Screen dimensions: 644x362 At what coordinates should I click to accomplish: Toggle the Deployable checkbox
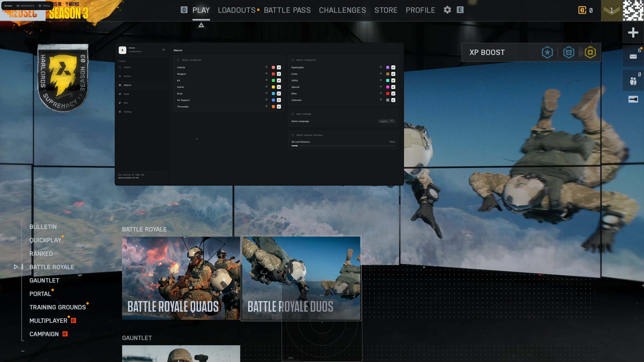393,67
